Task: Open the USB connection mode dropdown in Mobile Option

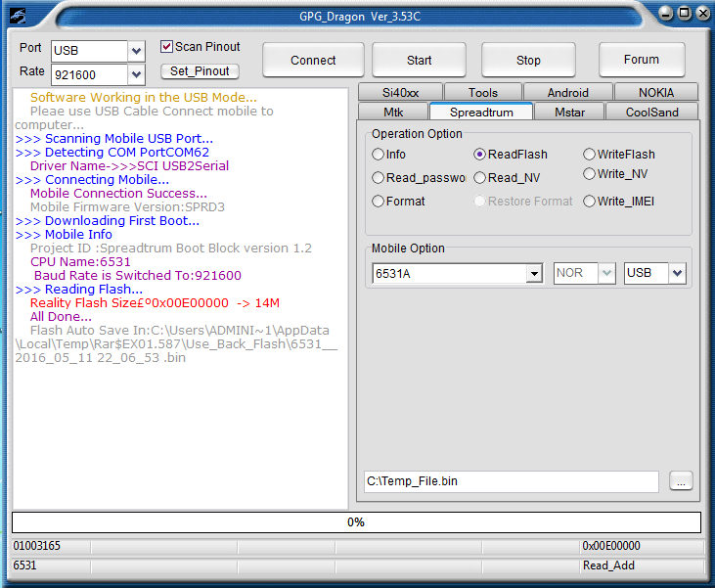Action: pyautogui.click(x=677, y=273)
